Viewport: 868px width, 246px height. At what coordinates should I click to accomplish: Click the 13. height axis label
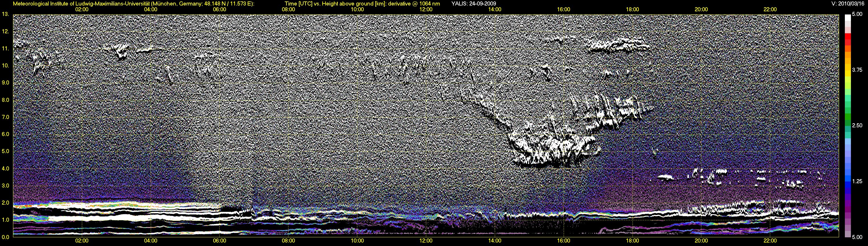click(x=5, y=14)
